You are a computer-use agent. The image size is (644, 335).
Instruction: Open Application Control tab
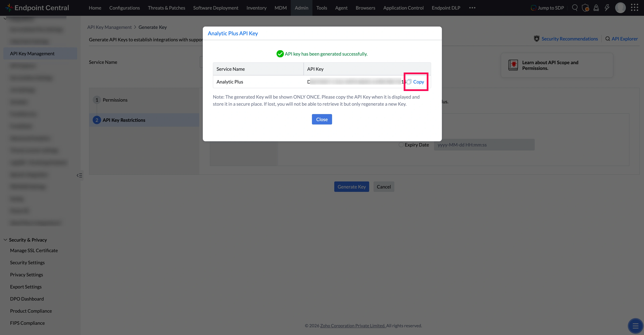click(x=403, y=8)
